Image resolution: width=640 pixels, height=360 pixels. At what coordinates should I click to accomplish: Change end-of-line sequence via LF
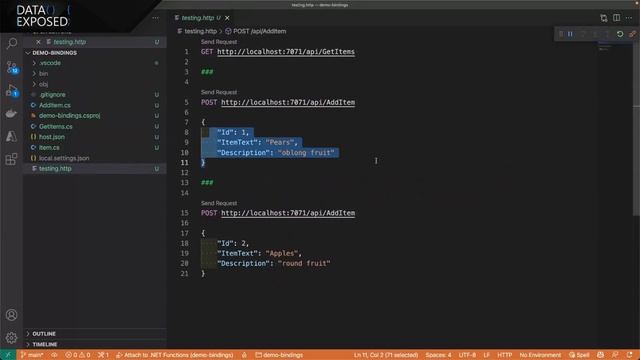coord(487,355)
